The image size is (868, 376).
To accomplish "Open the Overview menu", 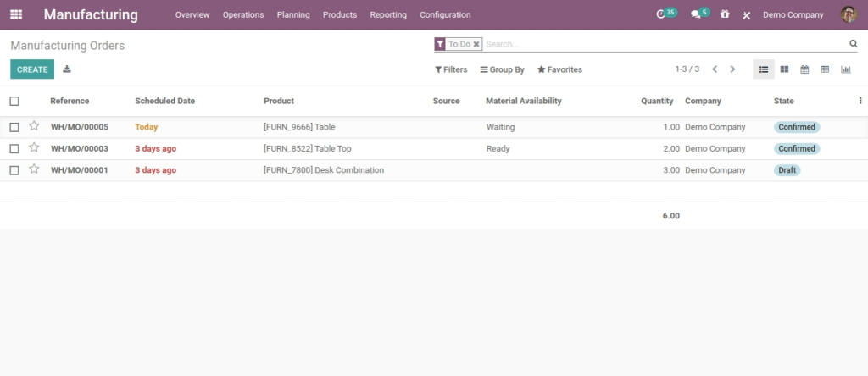I will (x=192, y=15).
